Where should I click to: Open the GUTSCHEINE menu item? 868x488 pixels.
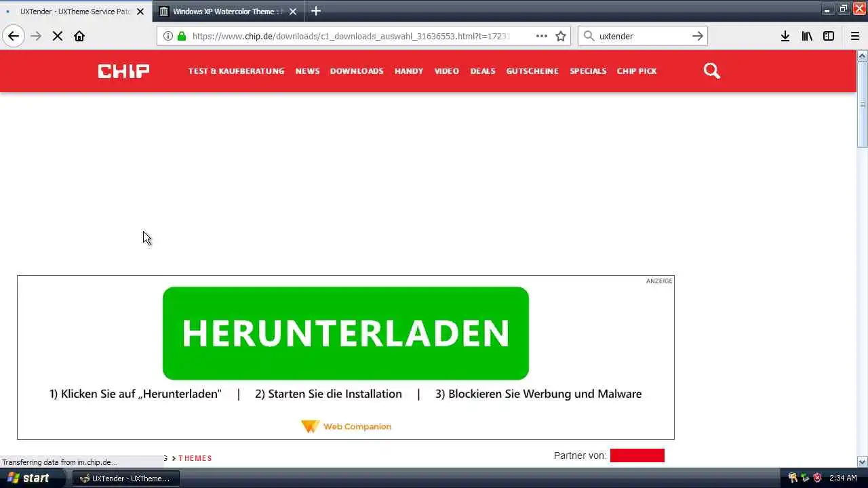(532, 71)
